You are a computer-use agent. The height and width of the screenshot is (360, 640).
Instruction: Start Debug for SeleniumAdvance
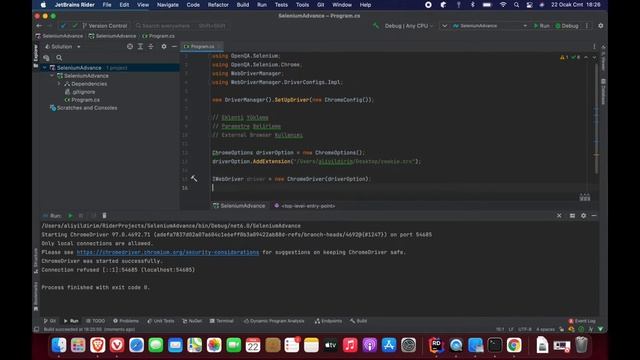click(x=567, y=26)
